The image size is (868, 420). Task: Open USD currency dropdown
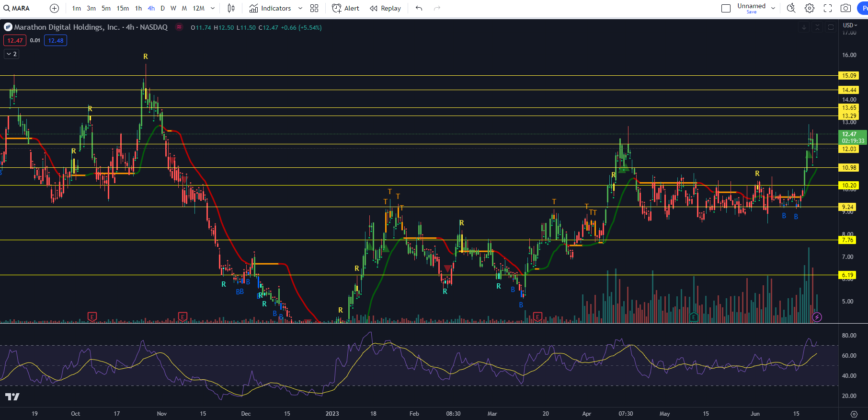pos(850,25)
